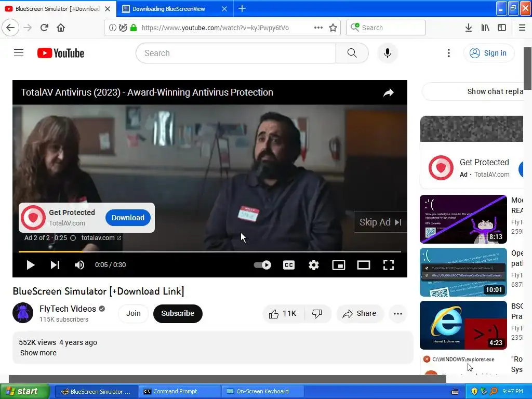Click the YouTube search field

236,53
